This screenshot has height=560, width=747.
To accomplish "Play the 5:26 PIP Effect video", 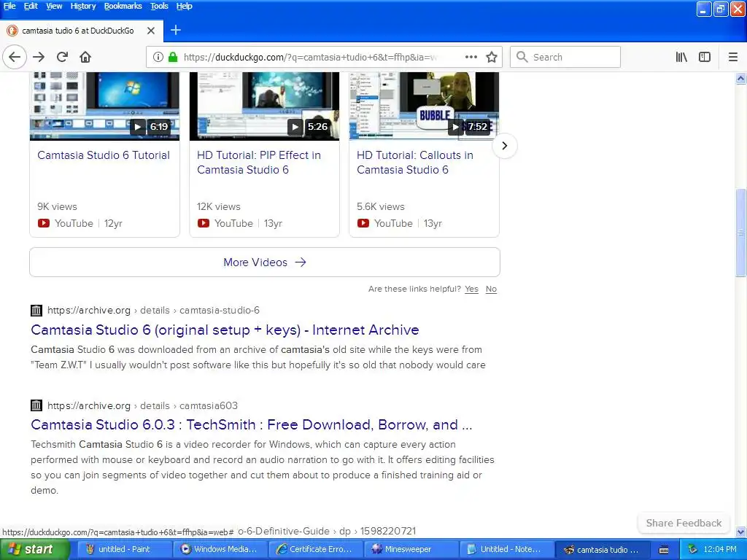I will 295,127.
